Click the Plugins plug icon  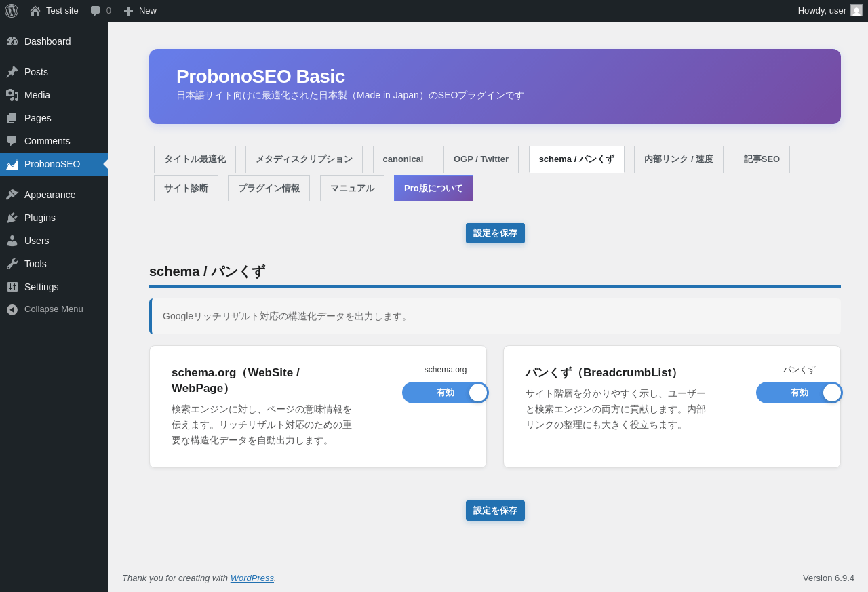[12, 218]
